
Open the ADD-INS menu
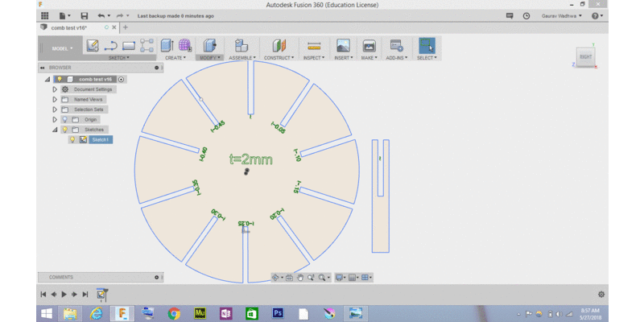[397, 58]
